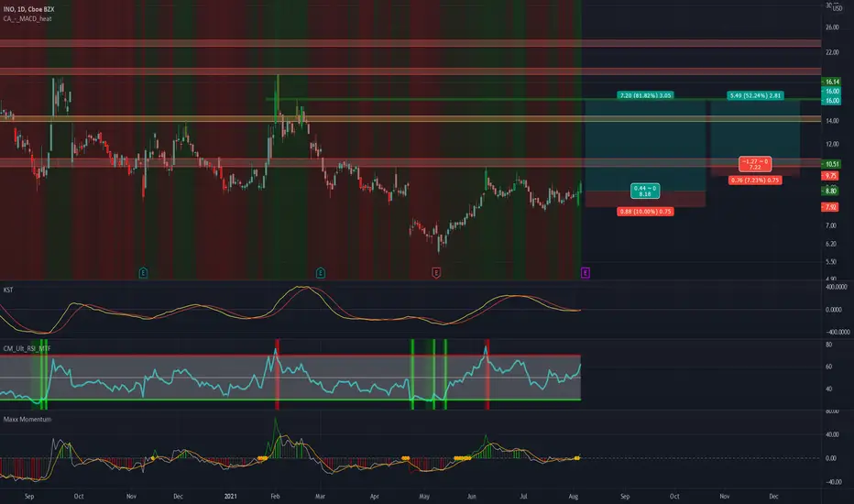
Task: Click the 12.00 price axis value
Action: (832, 145)
